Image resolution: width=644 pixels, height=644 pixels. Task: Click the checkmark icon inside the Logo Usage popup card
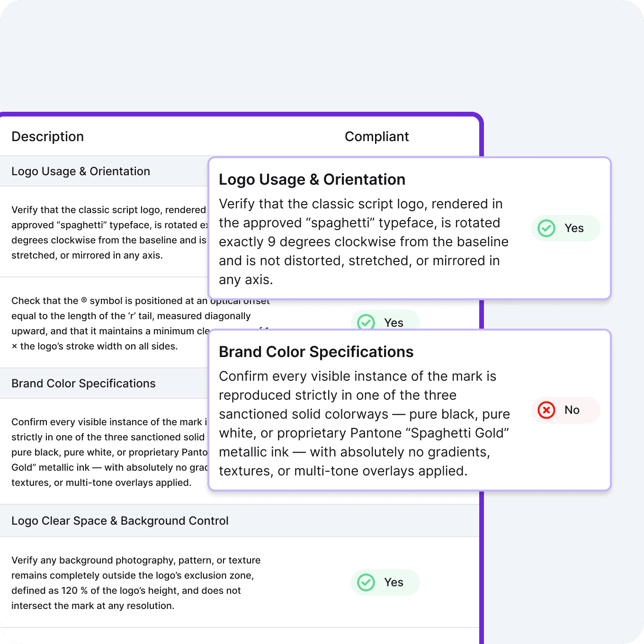546,228
